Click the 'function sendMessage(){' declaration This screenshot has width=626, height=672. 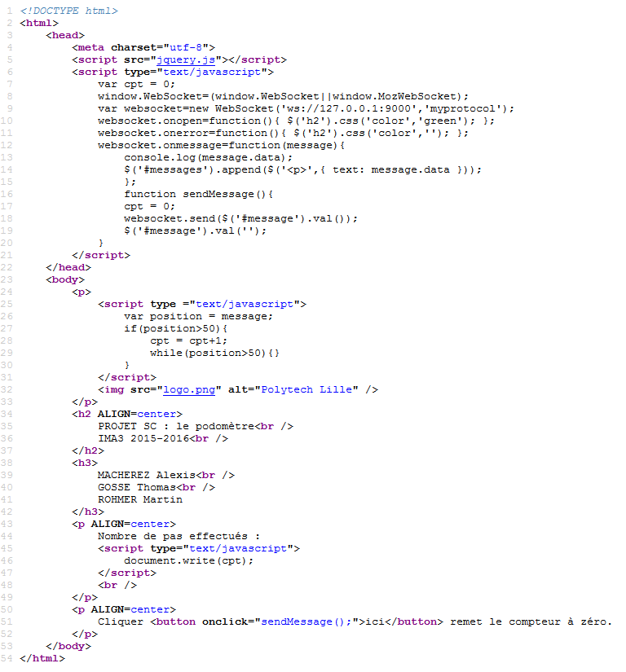click(199, 194)
